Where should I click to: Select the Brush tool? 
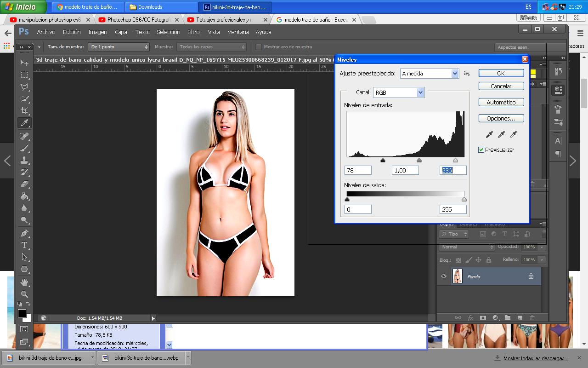coord(24,148)
